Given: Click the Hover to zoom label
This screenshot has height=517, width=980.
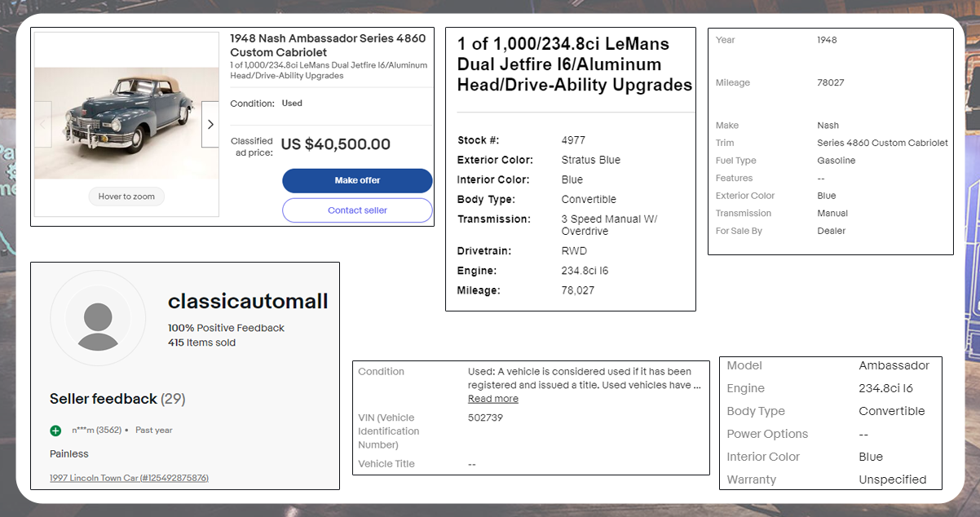Looking at the screenshot, I should 126,197.
